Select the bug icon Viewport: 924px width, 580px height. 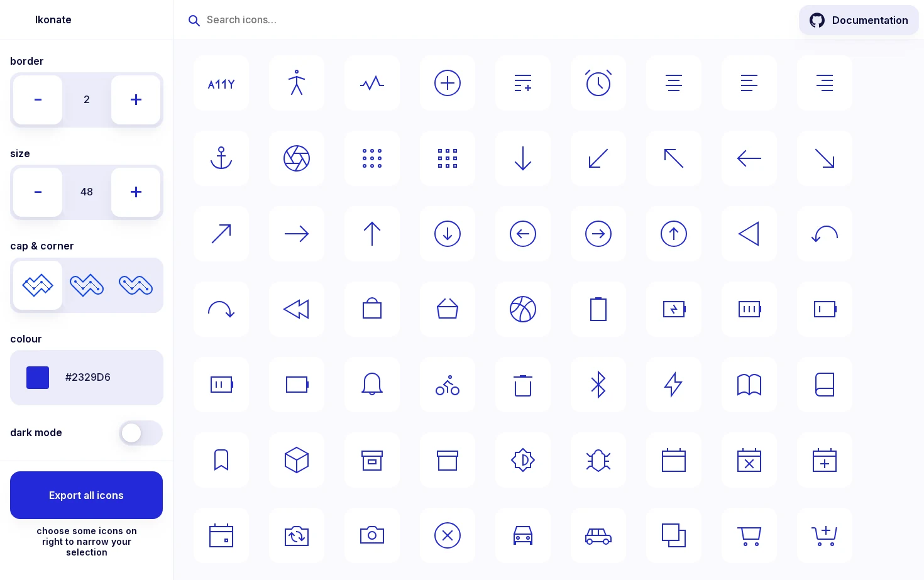coord(598,460)
